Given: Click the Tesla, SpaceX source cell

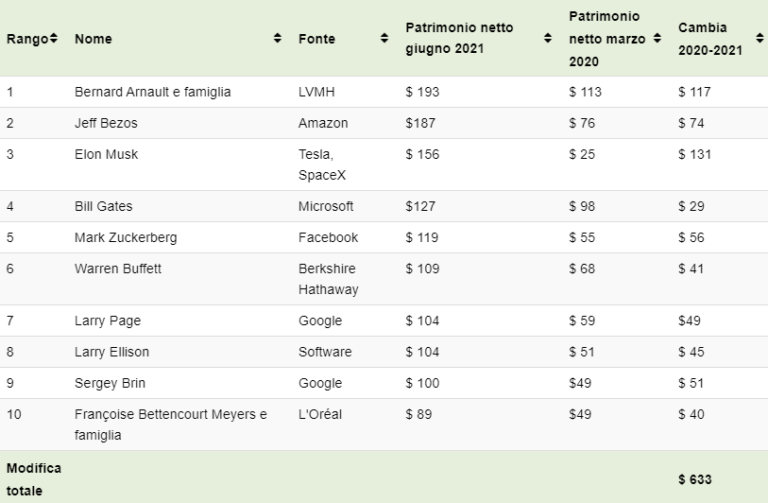Looking at the screenshot, I should (322, 165).
